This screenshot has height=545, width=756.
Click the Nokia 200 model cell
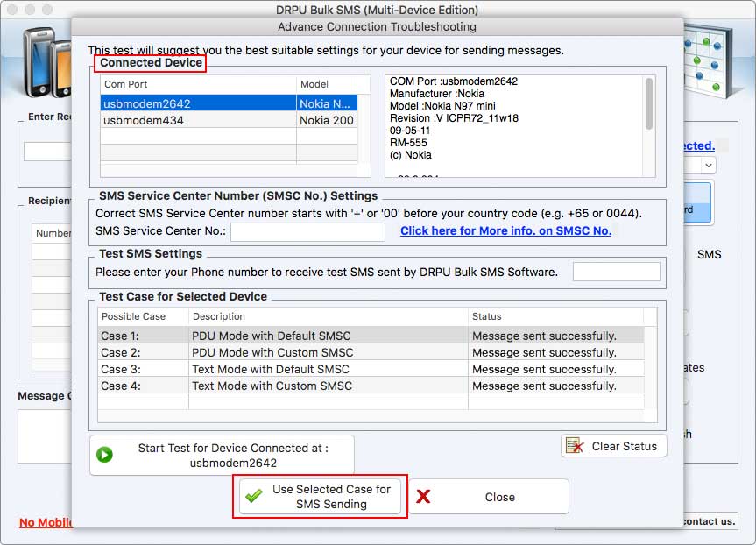[x=327, y=120]
